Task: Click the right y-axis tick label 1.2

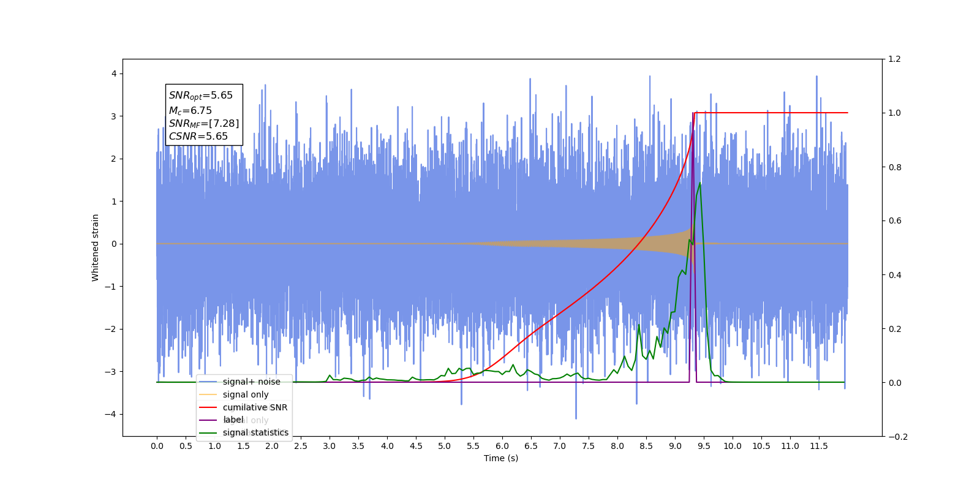Action: [895, 59]
